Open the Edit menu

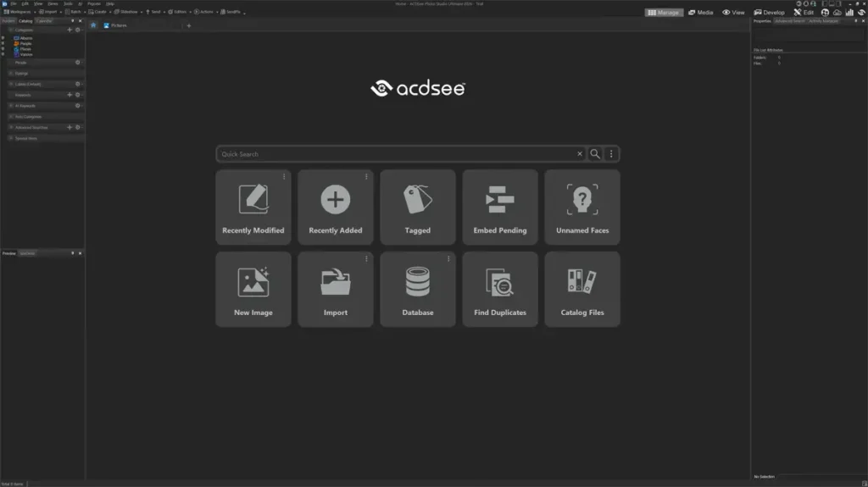(x=25, y=3)
